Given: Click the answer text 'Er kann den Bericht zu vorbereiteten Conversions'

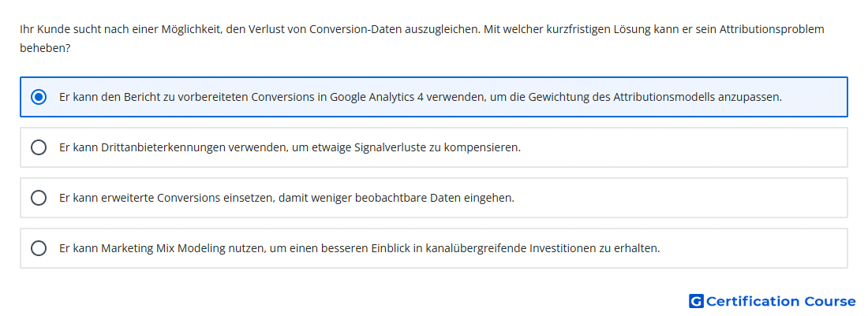Looking at the screenshot, I should click(x=421, y=97).
